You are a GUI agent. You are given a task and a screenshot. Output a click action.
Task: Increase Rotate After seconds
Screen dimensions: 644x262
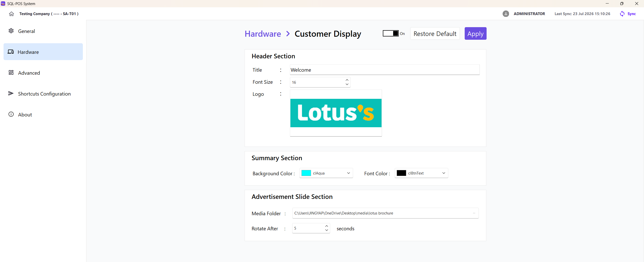327,226
